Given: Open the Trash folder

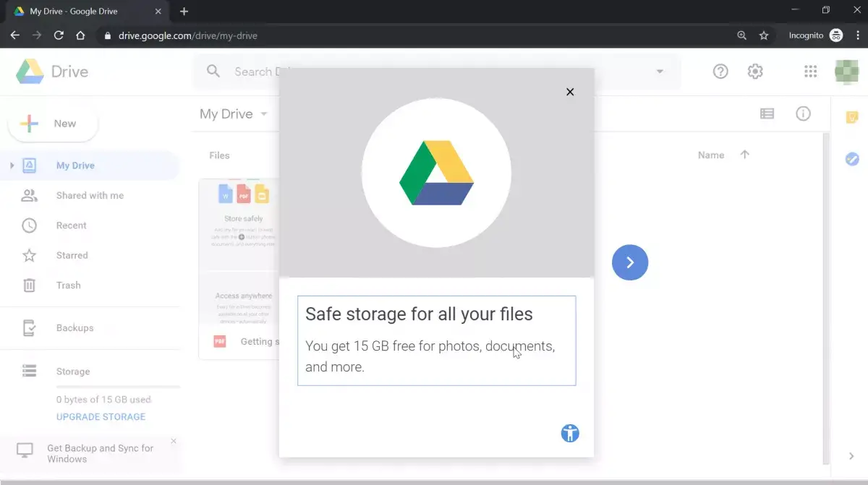Looking at the screenshot, I should (x=68, y=286).
